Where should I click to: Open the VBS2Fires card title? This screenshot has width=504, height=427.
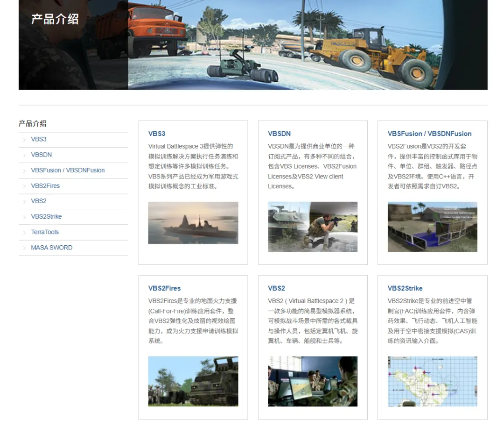click(164, 288)
